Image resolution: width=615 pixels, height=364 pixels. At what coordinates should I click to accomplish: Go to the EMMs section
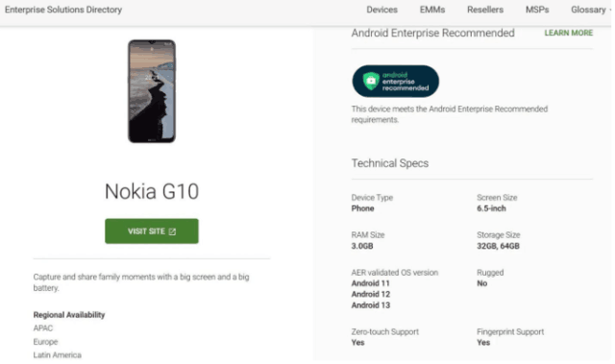click(x=432, y=10)
